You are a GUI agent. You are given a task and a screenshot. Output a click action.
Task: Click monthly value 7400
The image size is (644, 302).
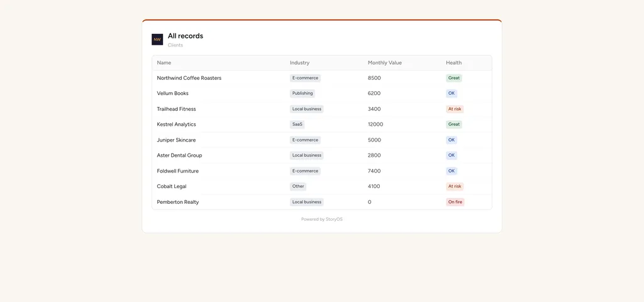point(374,171)
